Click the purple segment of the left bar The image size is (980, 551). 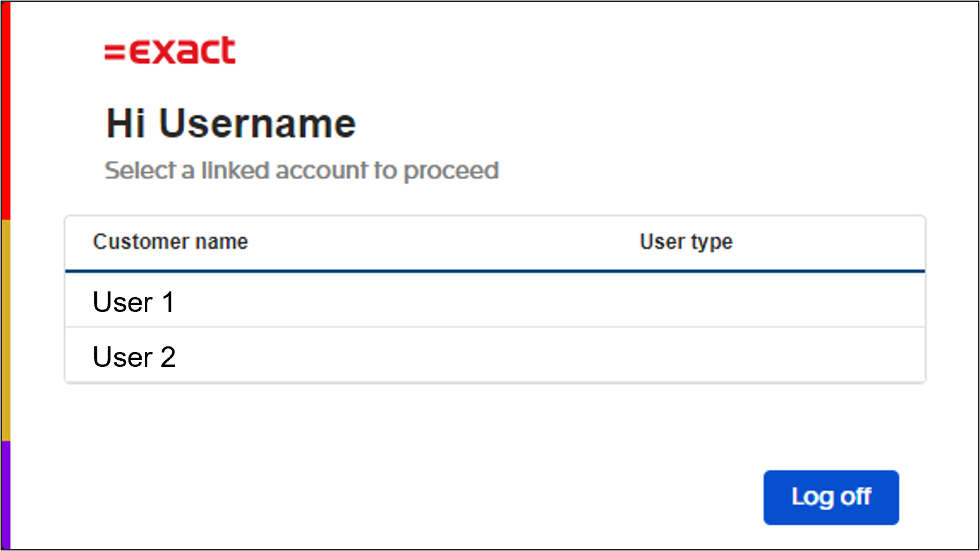[6, 494]
